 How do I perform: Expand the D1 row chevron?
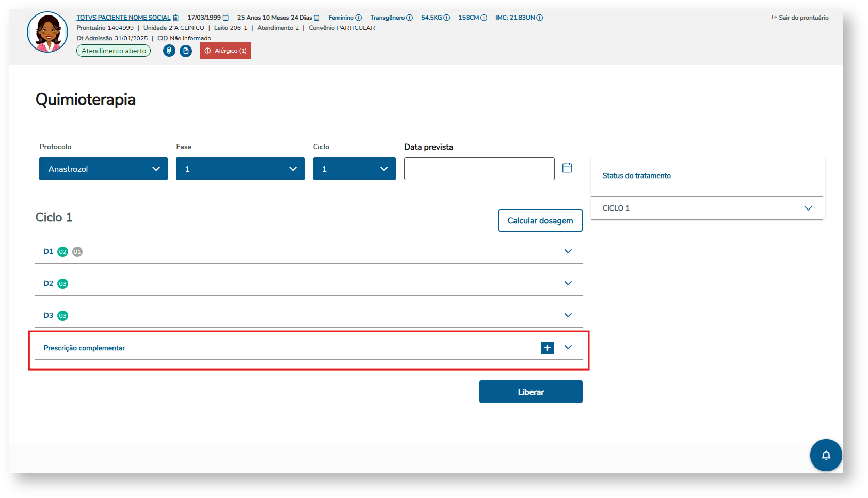tap(568, 251)
